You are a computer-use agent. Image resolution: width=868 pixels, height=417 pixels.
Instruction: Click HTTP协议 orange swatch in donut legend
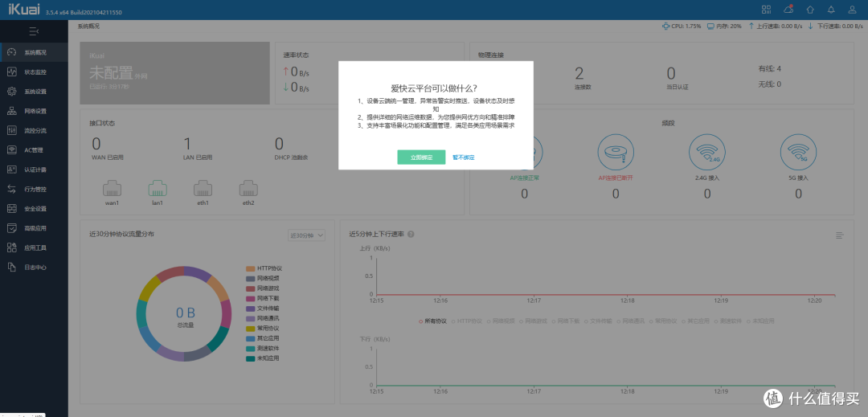250,268
